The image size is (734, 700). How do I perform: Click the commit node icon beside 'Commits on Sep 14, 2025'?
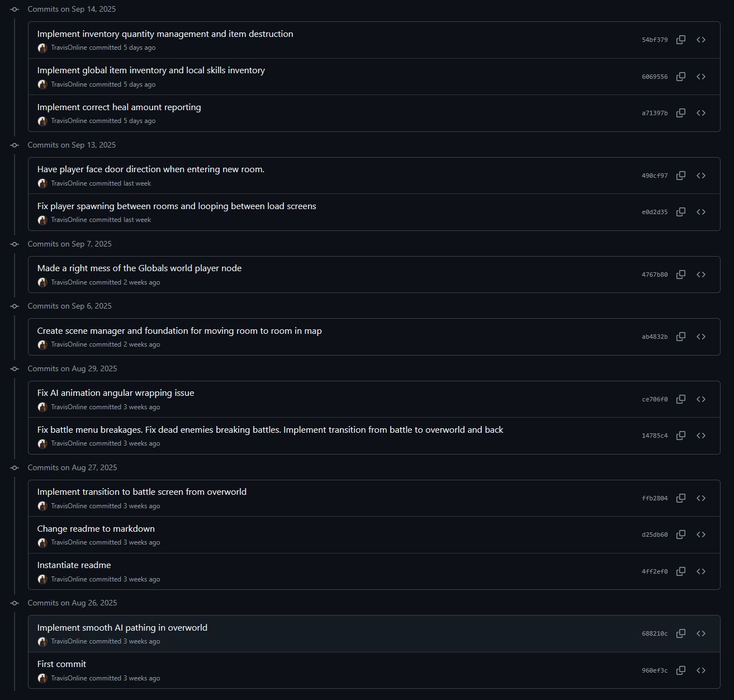pyautogui.click(x=15, y=9)
